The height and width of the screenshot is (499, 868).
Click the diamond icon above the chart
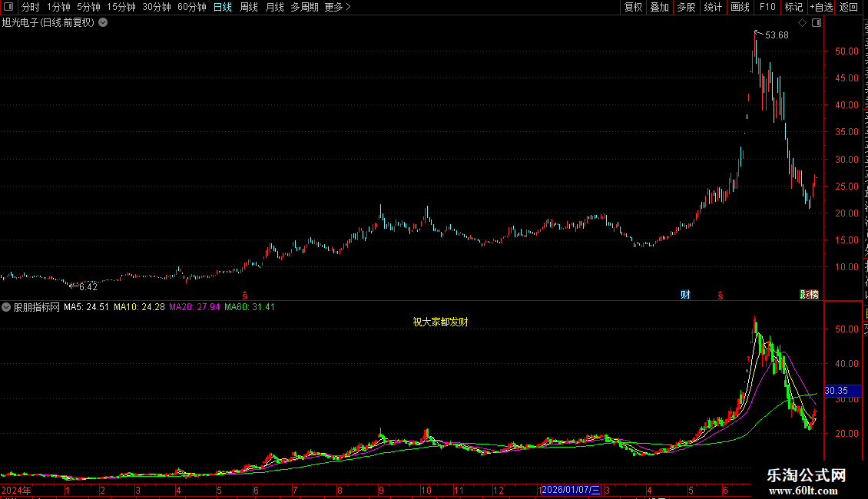tap(802, 23)
